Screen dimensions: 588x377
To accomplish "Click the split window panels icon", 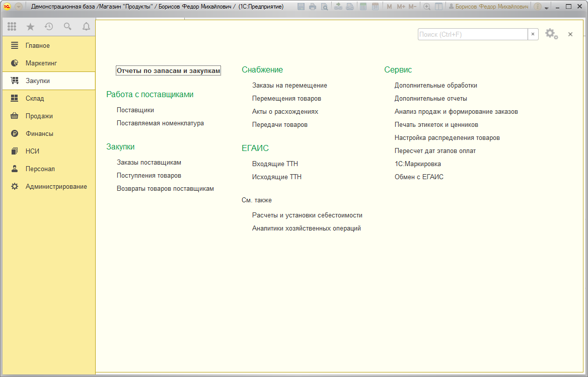I will point(438,7).
